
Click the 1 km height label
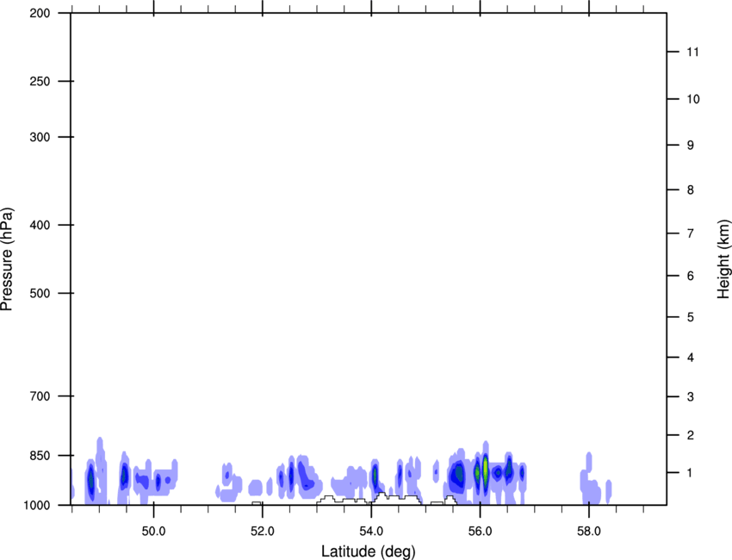[x=690, y=473]
